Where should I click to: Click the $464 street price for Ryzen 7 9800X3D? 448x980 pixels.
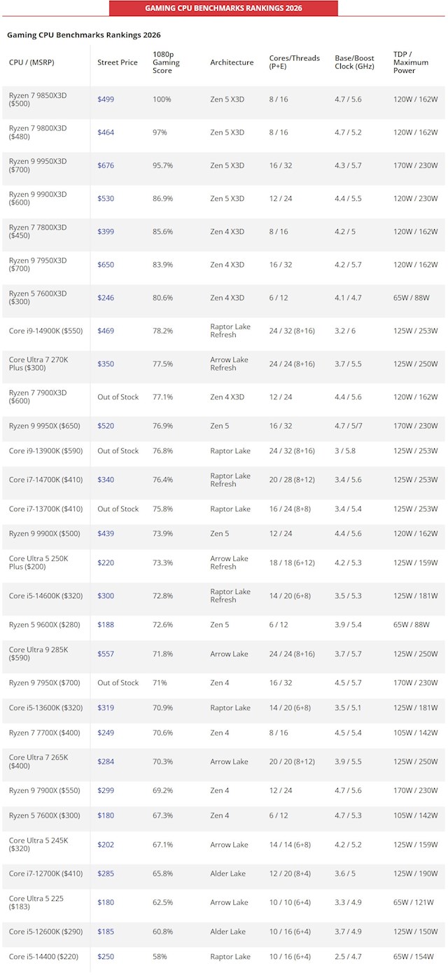[x=106, y=132]
